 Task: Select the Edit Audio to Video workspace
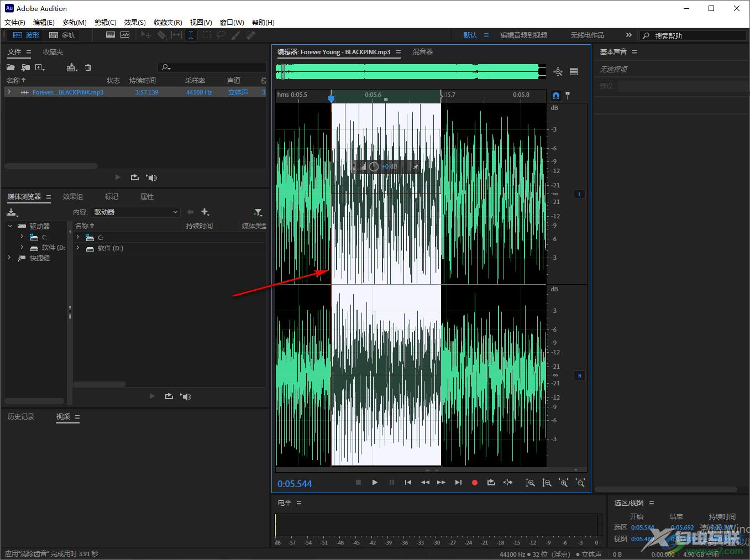(524, 35)
